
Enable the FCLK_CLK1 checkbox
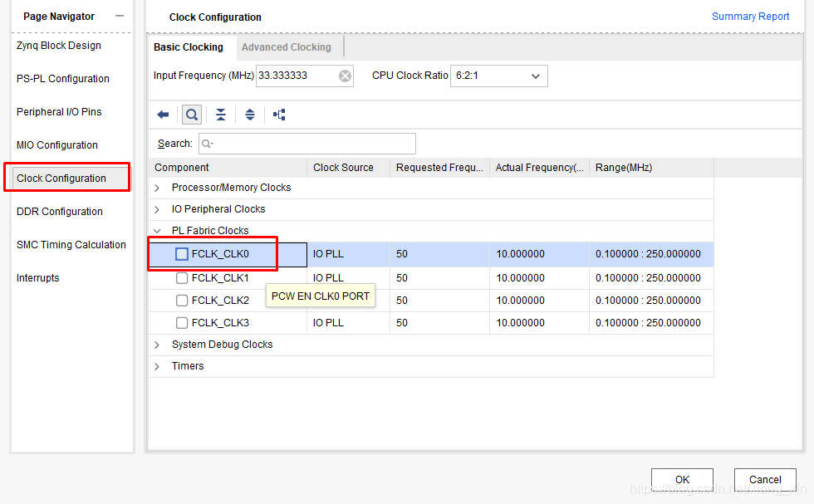point(182,278)
